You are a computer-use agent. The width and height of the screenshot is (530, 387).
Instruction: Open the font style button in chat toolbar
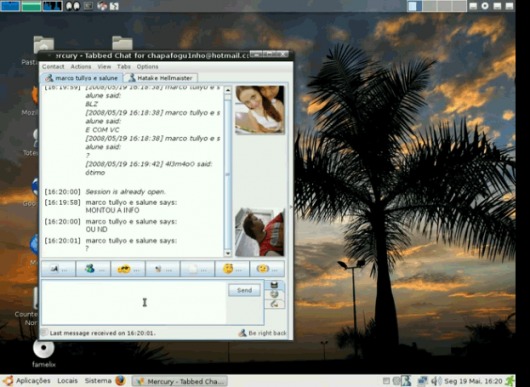pos(58,269)
